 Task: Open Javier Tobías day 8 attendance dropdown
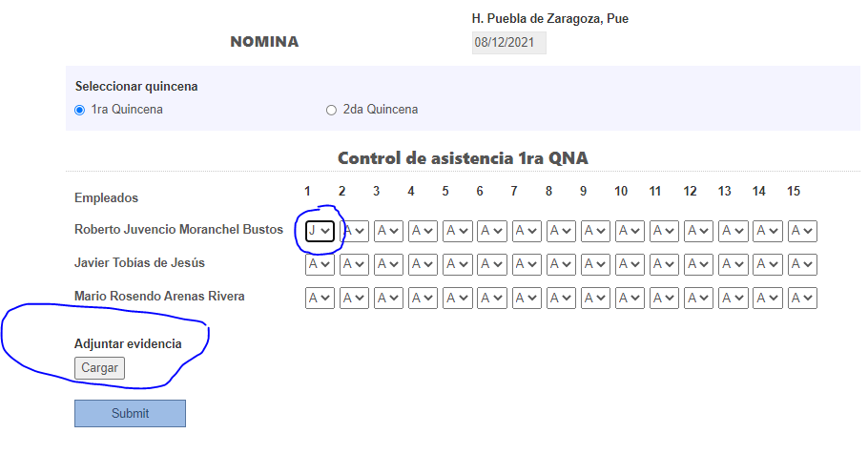(561, 264)
